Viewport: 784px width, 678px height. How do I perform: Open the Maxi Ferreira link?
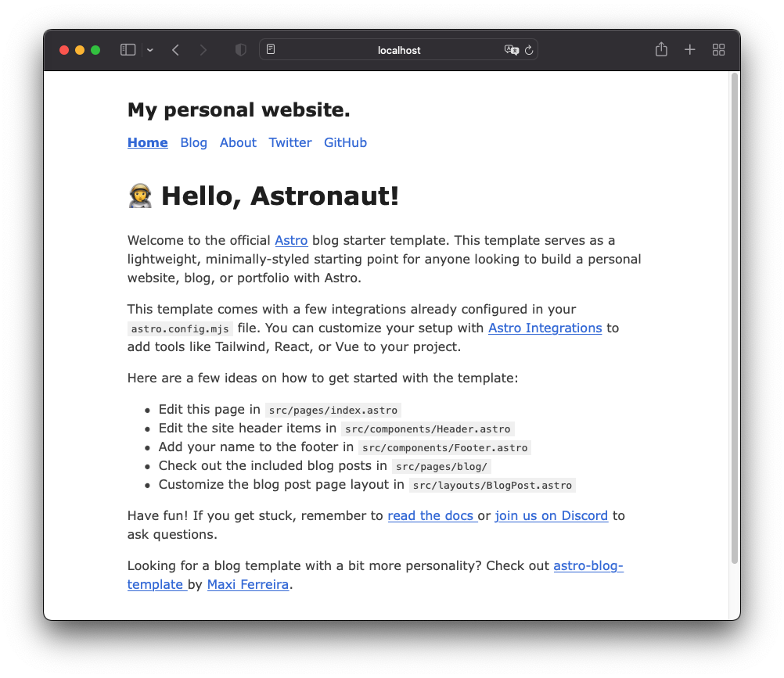point(248,585)
